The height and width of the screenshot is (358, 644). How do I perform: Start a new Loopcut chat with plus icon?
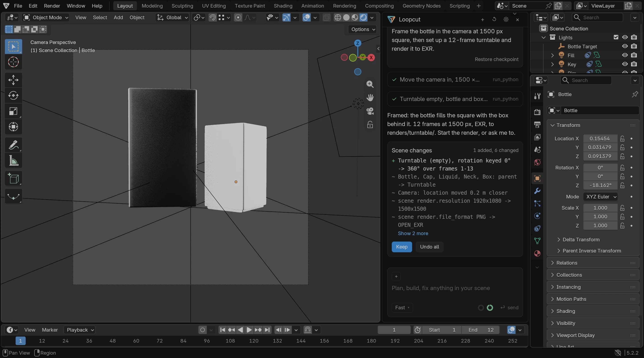click(483, 19)
